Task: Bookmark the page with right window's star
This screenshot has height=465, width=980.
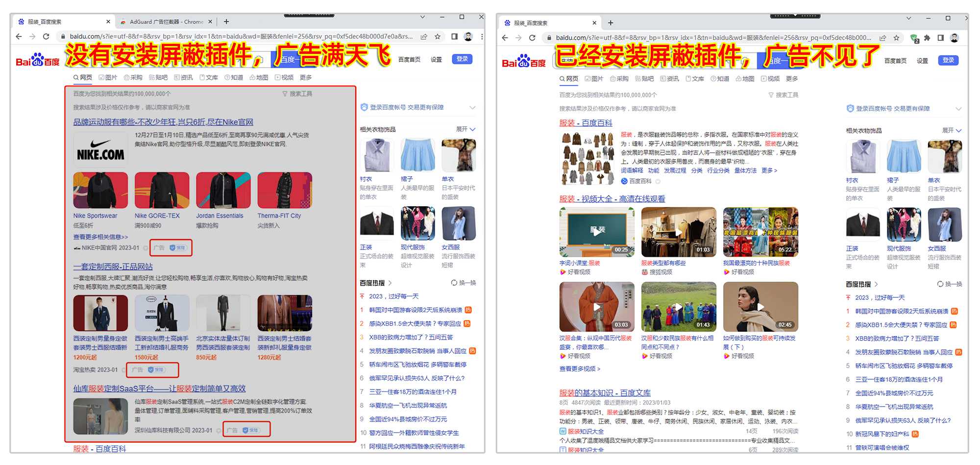Action: 896,38
